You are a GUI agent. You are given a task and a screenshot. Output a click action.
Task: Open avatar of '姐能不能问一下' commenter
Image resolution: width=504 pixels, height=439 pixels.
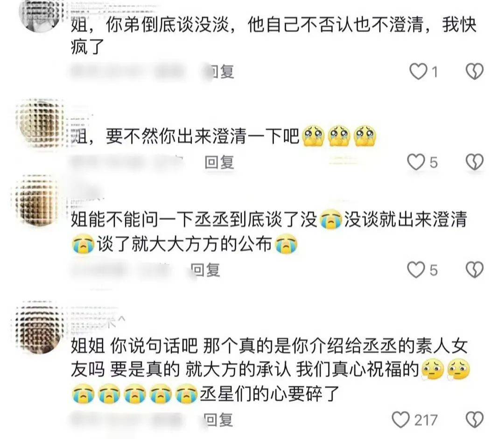[x=38, y=200]
